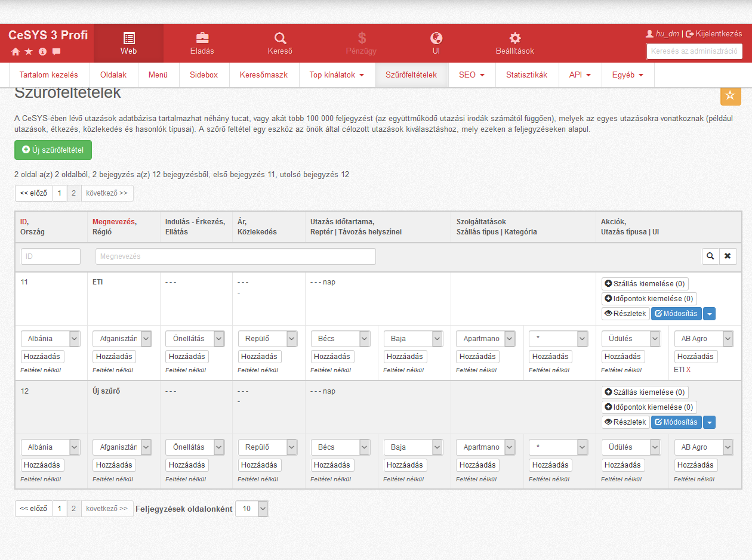The image size is (752, 560).
Task: Open Módosítás dropdown arrow for Új szűrő row
Action: click(x=709, y=422)
